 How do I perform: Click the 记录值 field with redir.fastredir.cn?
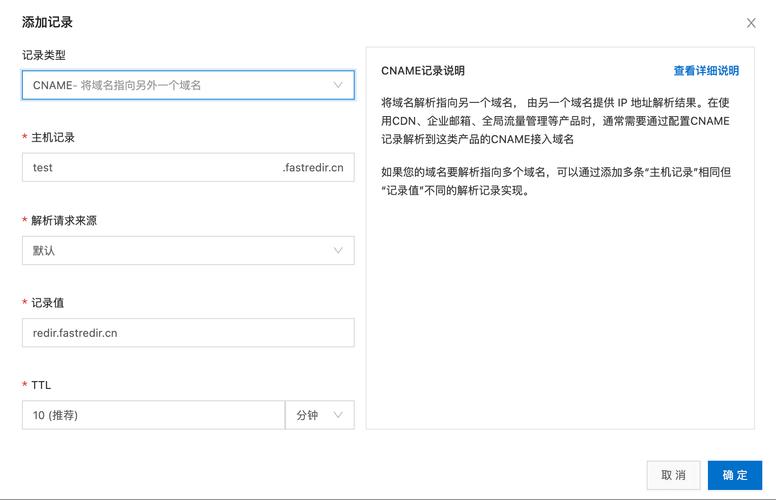click(x=187, y=333)
